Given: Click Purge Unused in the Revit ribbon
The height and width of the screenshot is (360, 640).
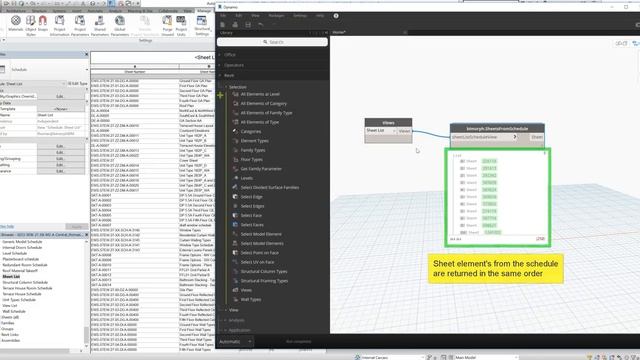Looking at the screenshot, I should coord(167,26).
